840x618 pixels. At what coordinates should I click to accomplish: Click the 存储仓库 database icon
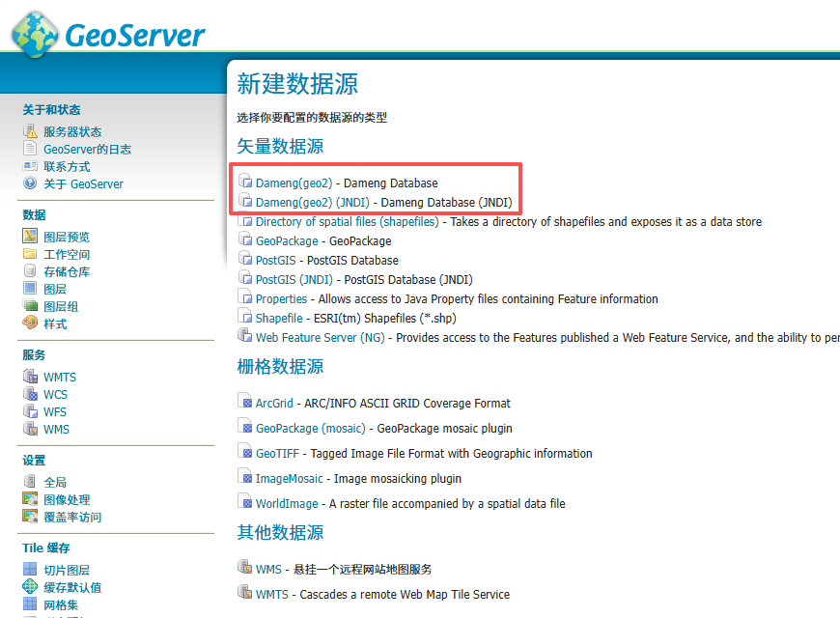coord(31,270)
